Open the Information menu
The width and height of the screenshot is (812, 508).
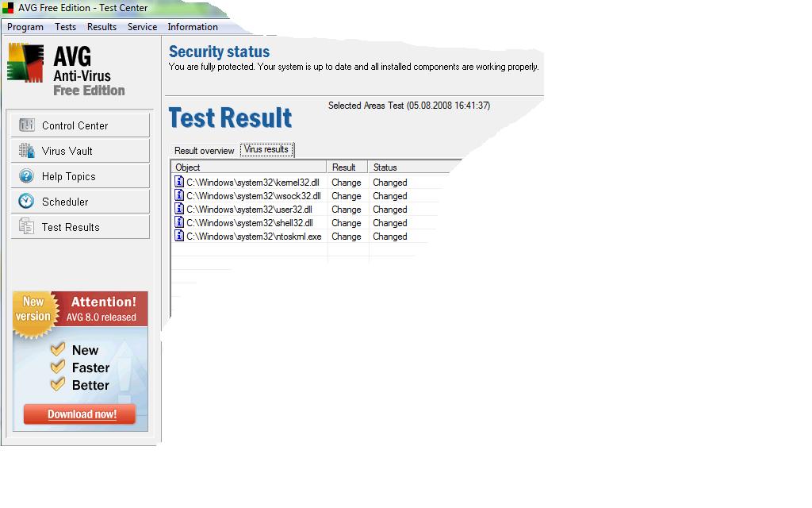[x=193, y=27]
